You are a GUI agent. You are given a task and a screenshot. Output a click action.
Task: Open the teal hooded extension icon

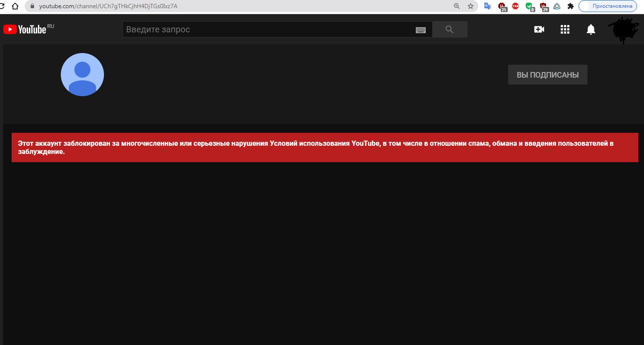click(x=557, y=6)
